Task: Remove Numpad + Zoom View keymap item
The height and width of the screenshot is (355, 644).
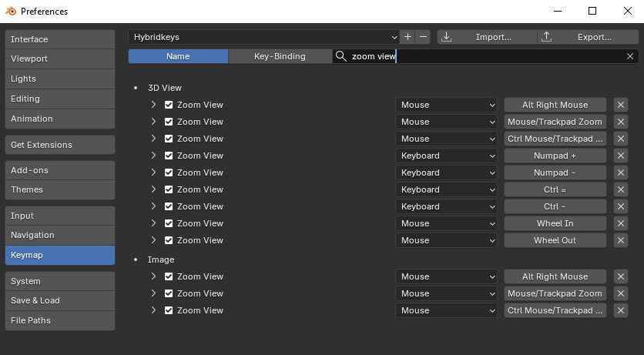Action: click(x=621, y=156)
